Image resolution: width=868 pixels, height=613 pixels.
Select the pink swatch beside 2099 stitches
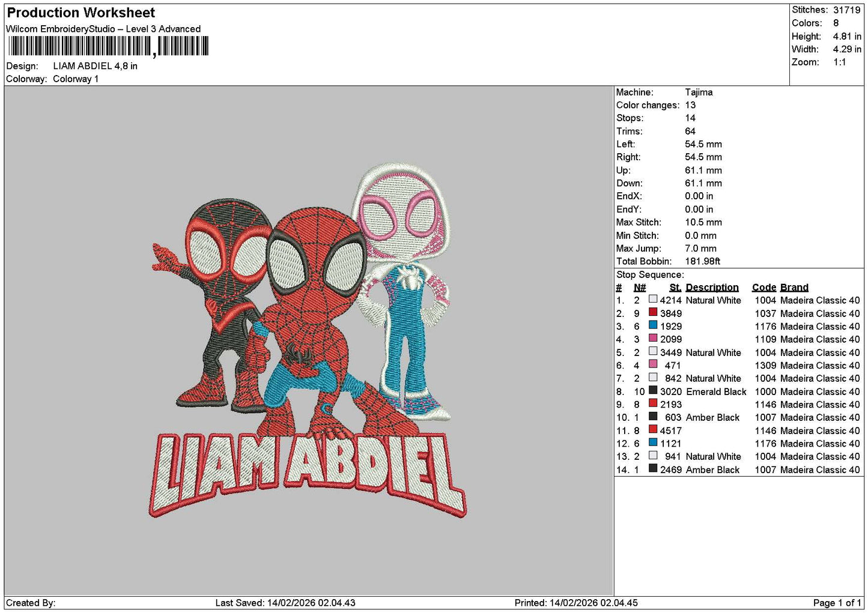point(653,338)
